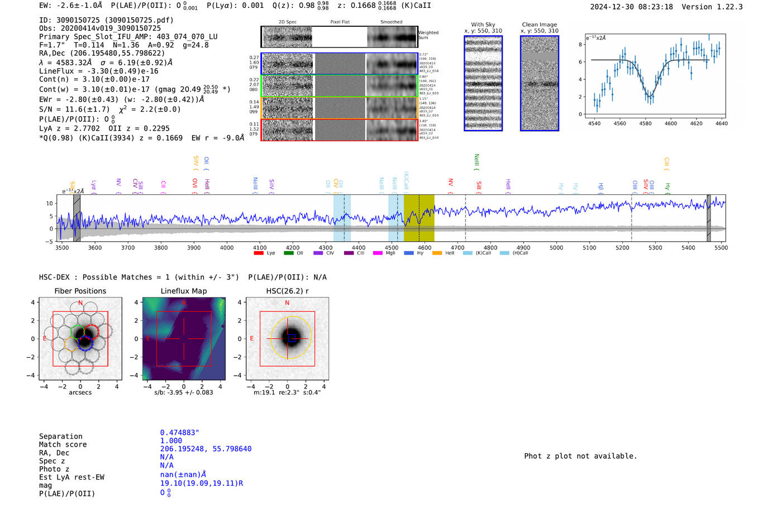Viewport: 782px width, 532px height.
Task: Click the matched RA, Dec coordinates value
Action: point(206,449)
